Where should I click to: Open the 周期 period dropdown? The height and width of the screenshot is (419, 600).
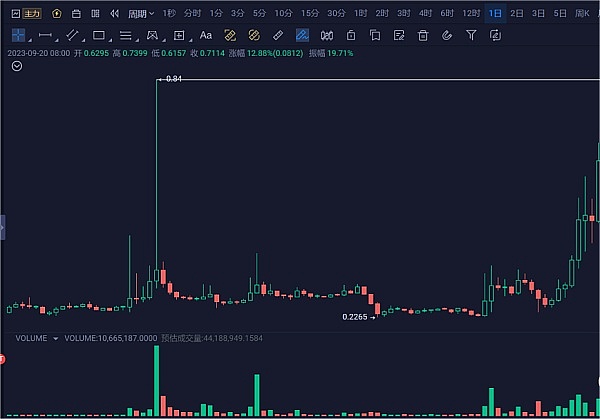[141, 14]
